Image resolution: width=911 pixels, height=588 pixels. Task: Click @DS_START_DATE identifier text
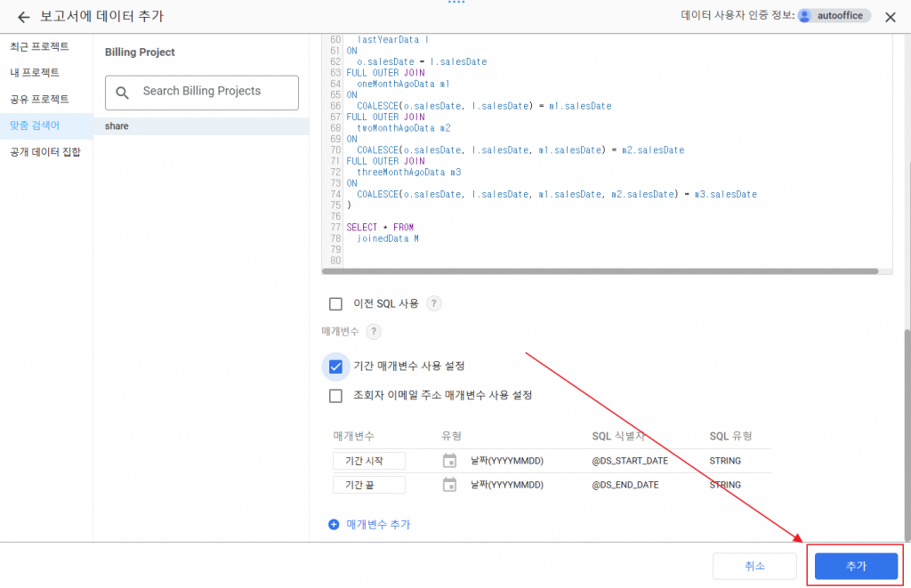point(630,461)
